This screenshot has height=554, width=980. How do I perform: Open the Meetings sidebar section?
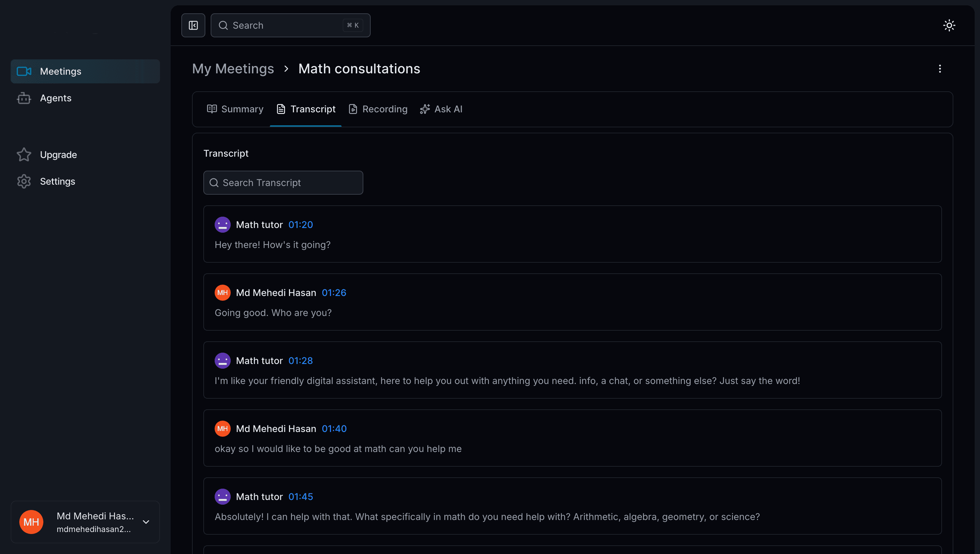click(85, 71)
